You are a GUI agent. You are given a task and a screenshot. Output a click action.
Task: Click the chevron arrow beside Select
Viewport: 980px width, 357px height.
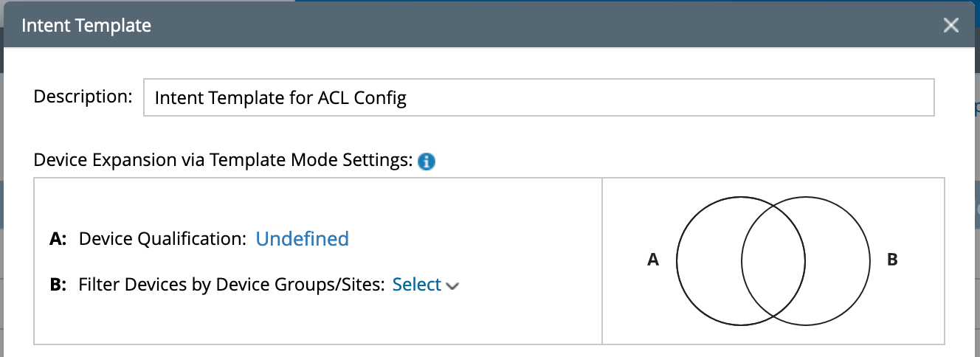453,286
